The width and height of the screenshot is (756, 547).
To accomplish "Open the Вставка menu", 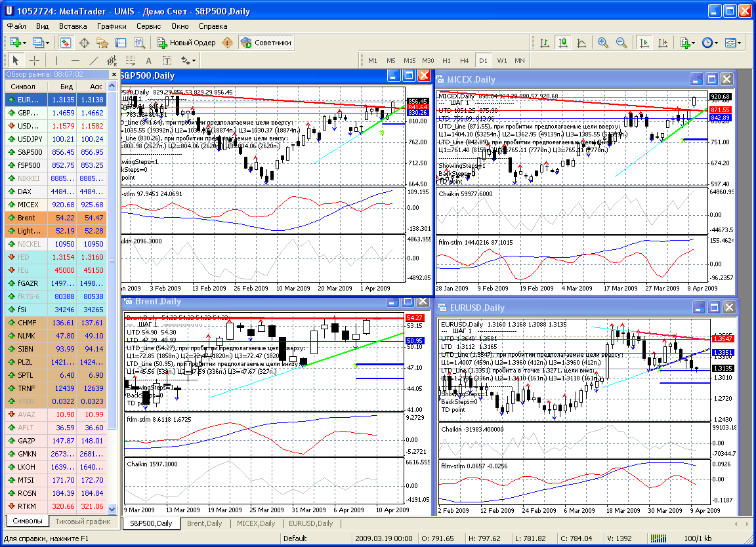I will tap(73, 26).
